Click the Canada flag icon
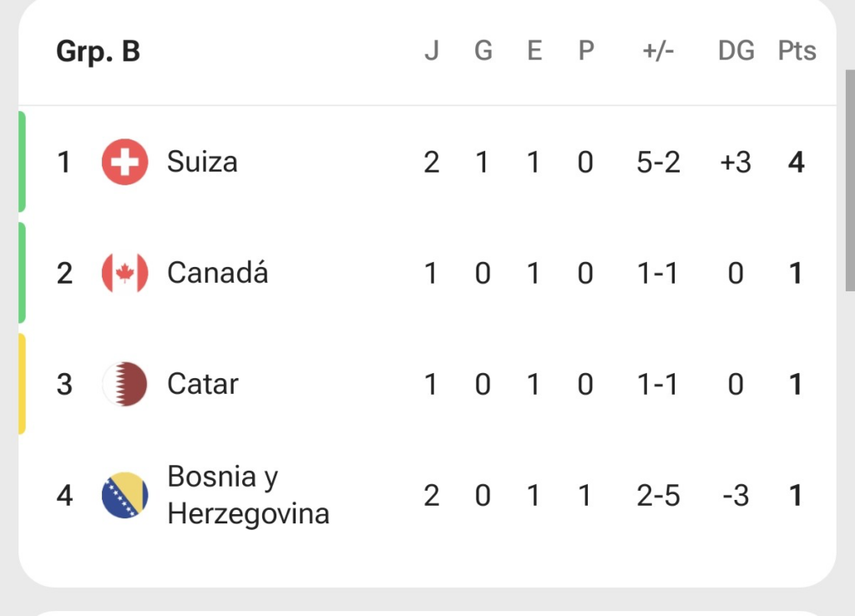 [124, 273]
